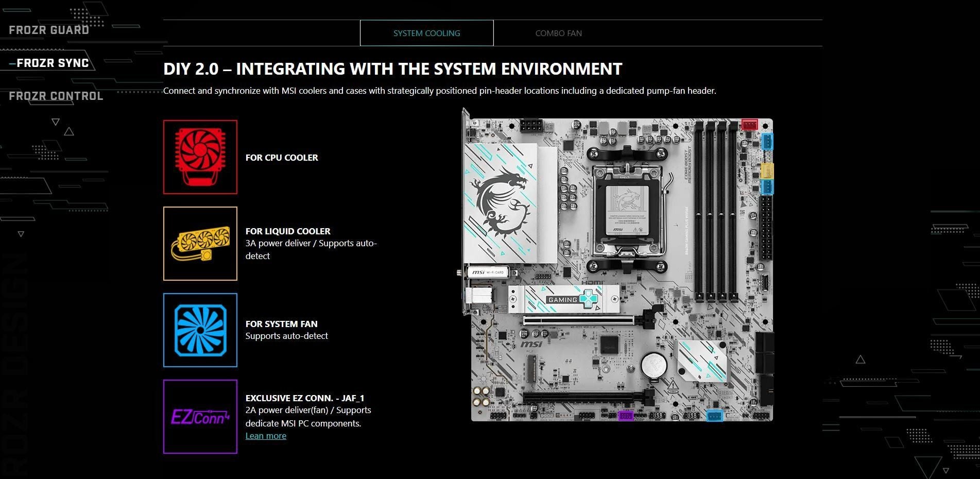This screenshot has height=479, width=980.
Task: Click the red CPU cooler icon
Action: click(200, 157)
